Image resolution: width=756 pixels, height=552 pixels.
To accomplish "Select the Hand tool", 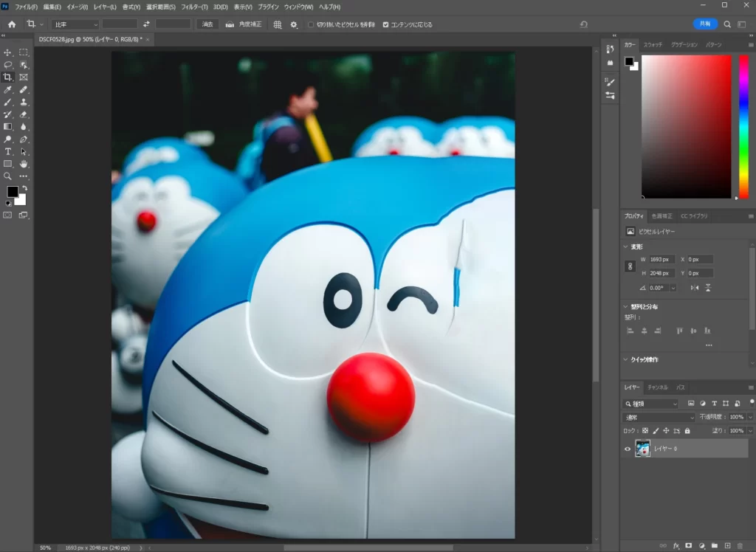I will 23,165.
